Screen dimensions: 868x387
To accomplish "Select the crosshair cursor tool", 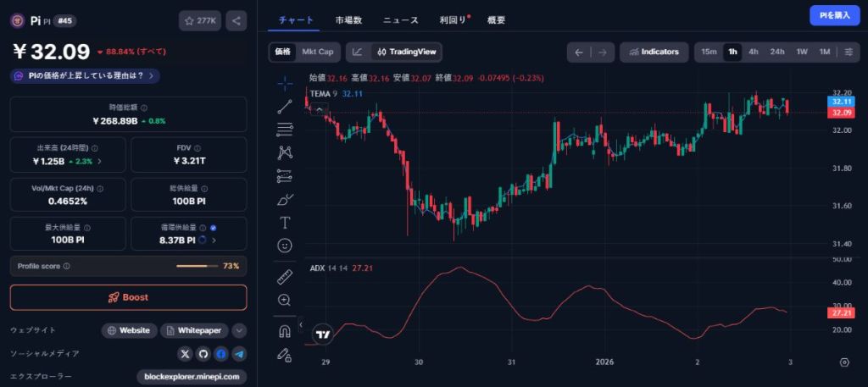I will pyautogui.click(x=285, y=84).
